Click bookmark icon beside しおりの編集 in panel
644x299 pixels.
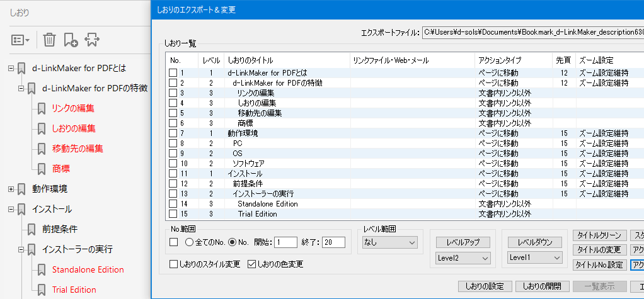42,129
